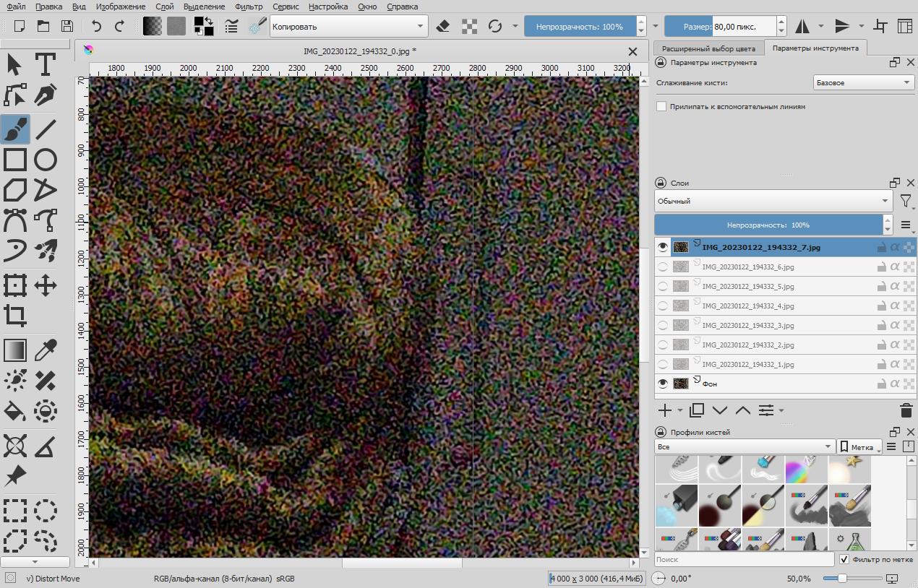Expand the brush smoothing Базовое dropdown
The width and height of the screenshot is (918, 588).
[x=863, y=82]
